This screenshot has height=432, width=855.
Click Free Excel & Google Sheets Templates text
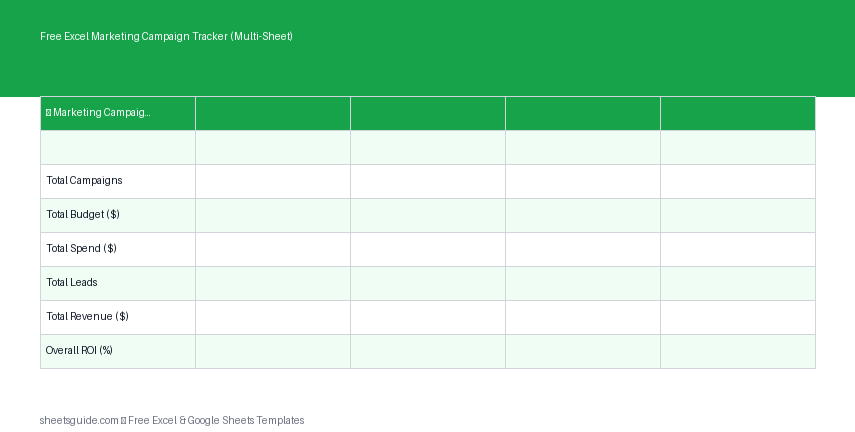[x=216, y=421]
